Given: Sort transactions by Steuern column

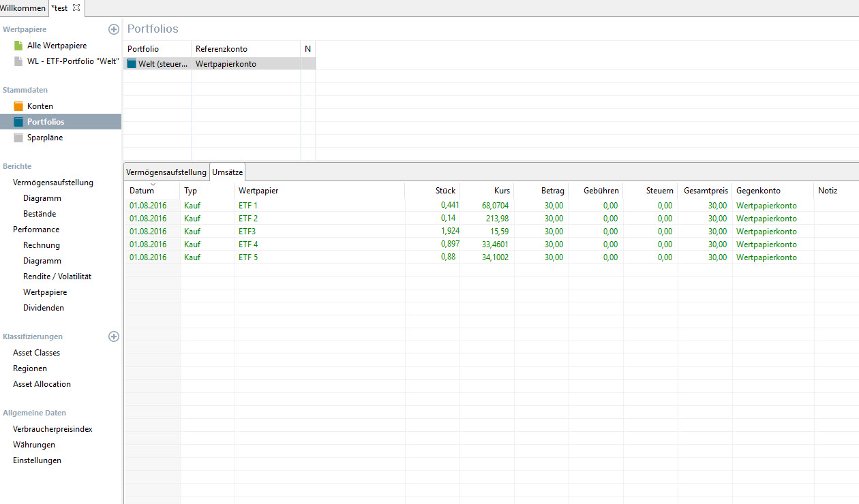Looking at the screenshot, I should (650, 191).
